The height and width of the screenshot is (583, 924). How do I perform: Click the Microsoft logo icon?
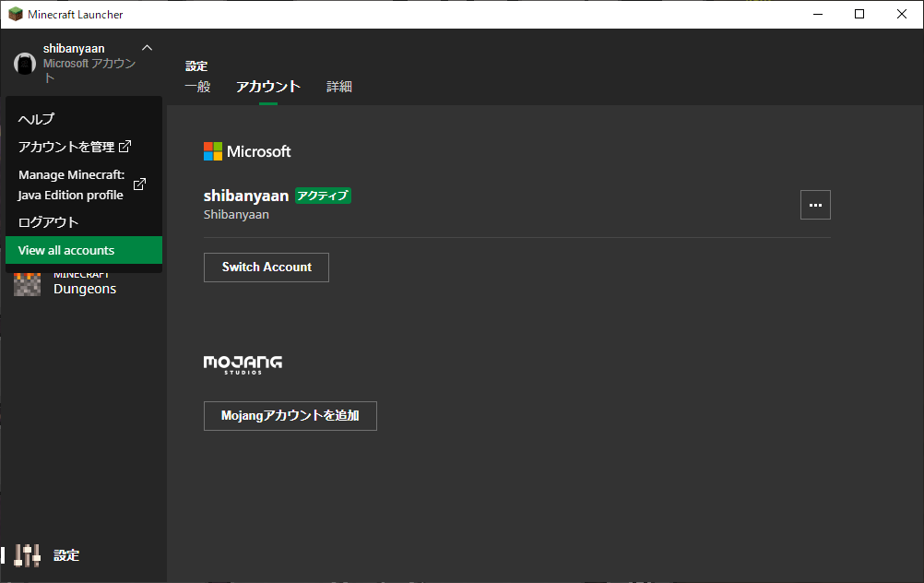[x=212, y=150]
